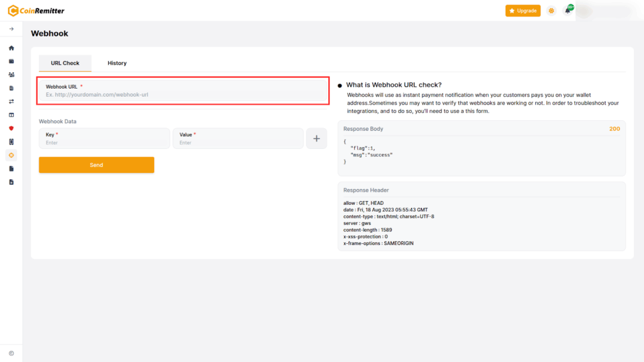
Task: Click the Value input field
Action: [x=238, y=143]
